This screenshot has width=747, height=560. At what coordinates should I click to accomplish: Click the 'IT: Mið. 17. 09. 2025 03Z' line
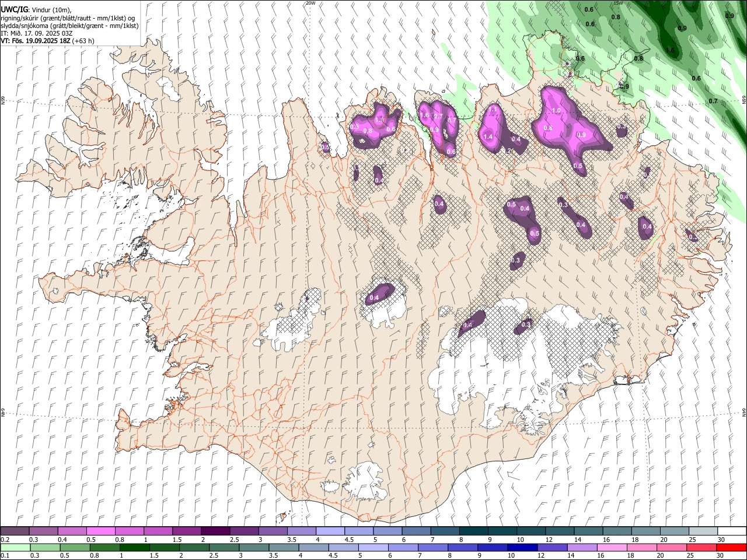click(x=37, y=33)
